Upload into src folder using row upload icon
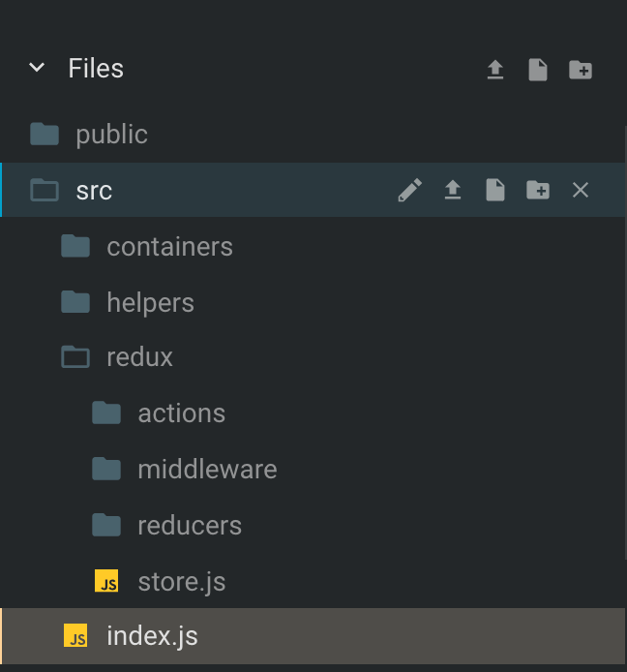This screenshot has width=627, height=672. pos(453,190)
